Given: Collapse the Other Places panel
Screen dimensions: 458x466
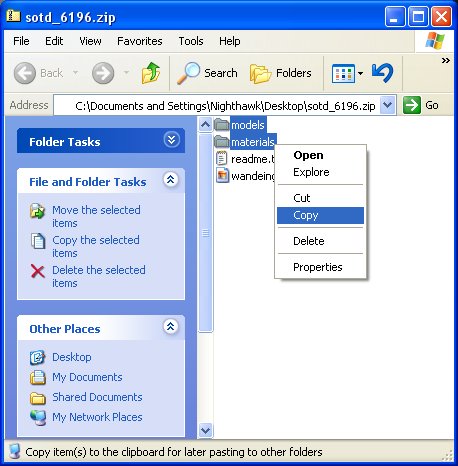Looking at the screenshot, I should pos(171,327).
